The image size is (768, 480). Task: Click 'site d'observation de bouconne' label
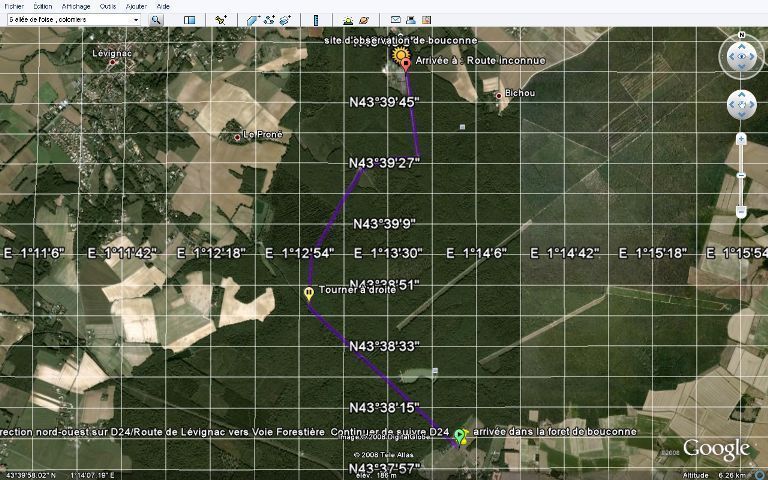pyautogui.click(x=400, y=40)
